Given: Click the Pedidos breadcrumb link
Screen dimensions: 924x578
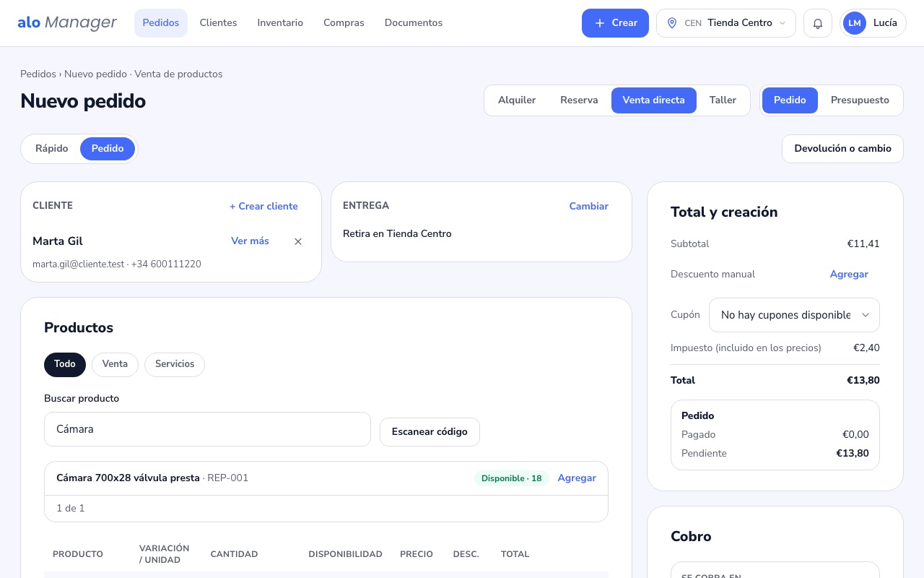Looking at the screenshot, I should pyautogui.click(x=38, y=74).
